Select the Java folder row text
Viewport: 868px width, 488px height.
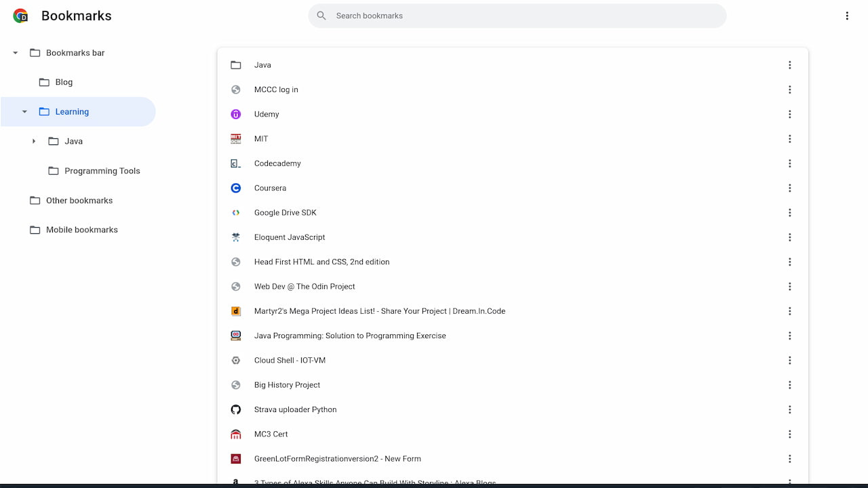coord(262,65)
